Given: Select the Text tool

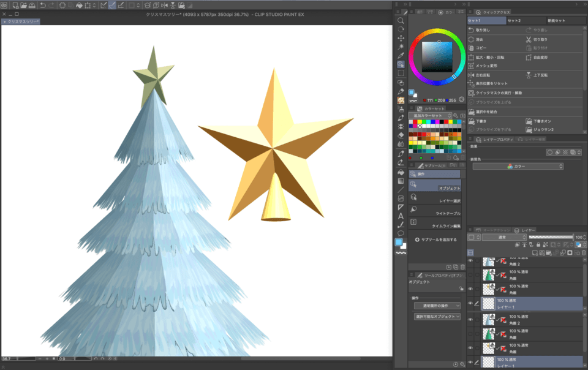Looking at the screenshot, I should 401,216.
